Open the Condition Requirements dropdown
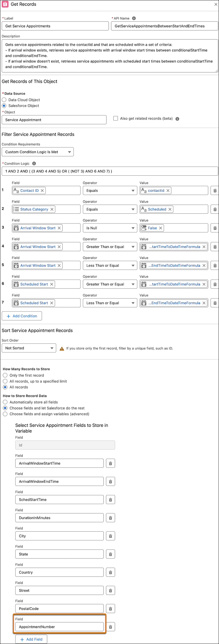This screenshot has width=219, height=644. click(x=38, y=152)
